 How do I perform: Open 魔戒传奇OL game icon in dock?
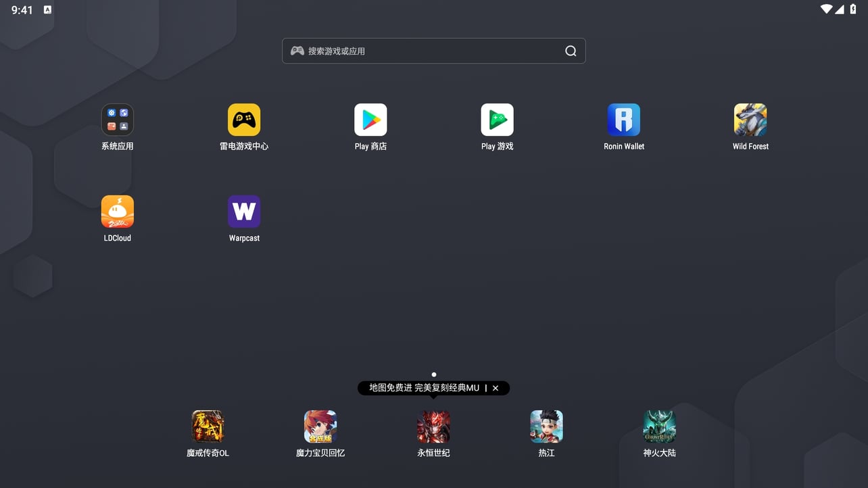(208, 426)
